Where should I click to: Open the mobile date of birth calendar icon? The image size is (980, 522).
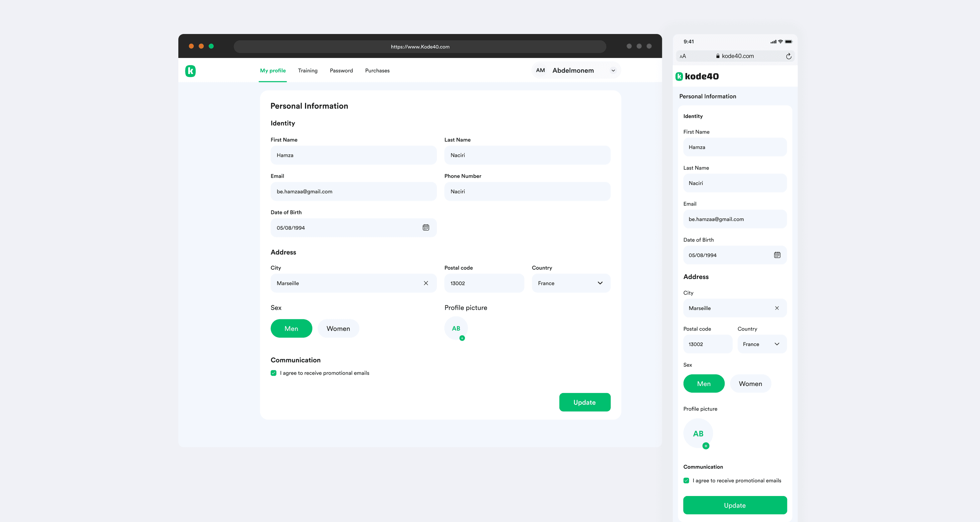777,255
